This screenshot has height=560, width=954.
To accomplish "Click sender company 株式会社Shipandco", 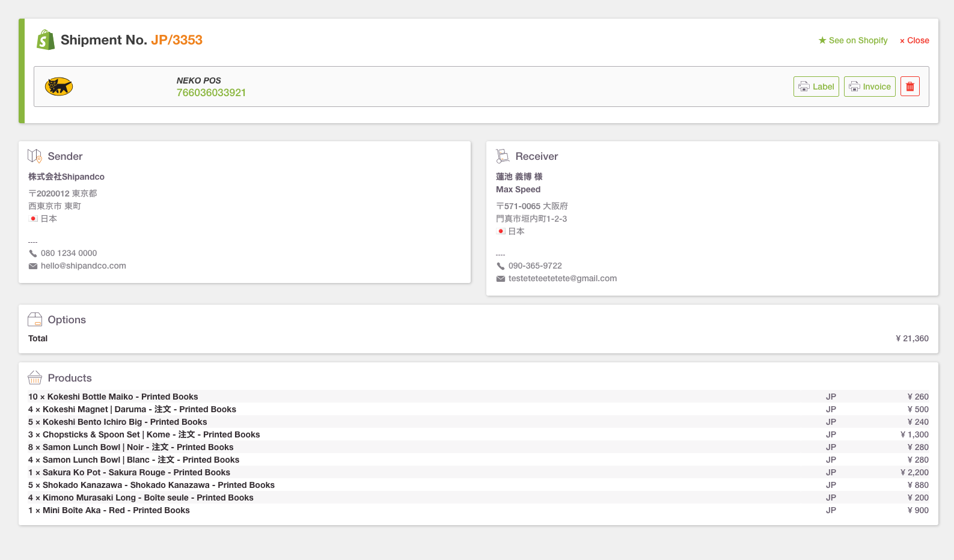I will [66, 177].
